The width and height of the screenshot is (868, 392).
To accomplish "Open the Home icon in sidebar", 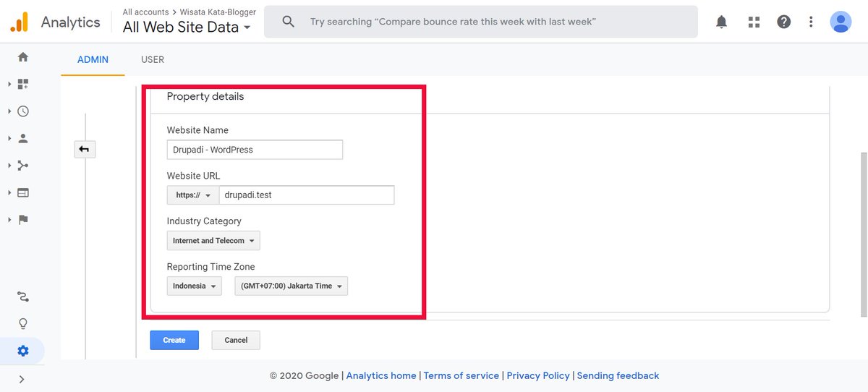I will click(x=23, y=56).
